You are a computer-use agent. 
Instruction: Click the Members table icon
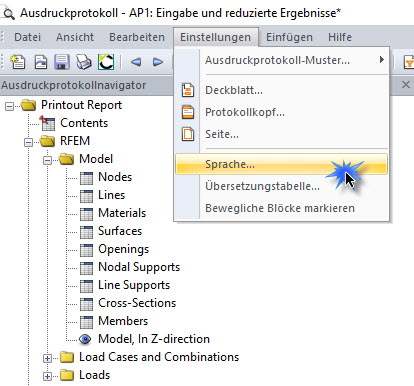tap(86, 321)
